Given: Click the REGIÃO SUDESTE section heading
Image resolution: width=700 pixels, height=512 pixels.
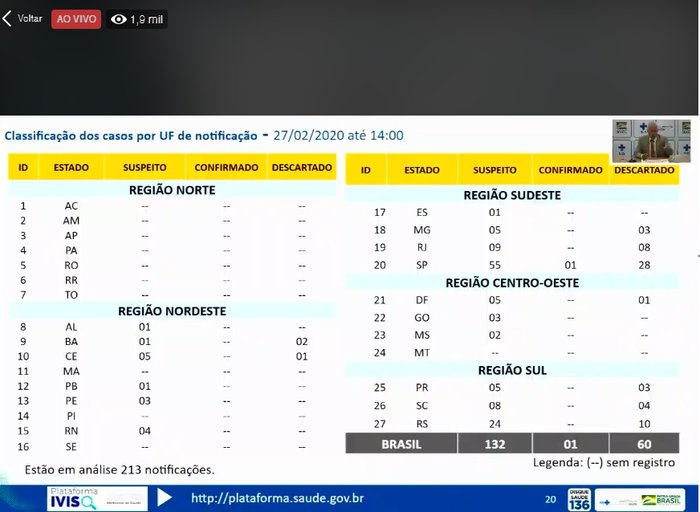Looking at the screenshot, I should click(x=511, y=195).
